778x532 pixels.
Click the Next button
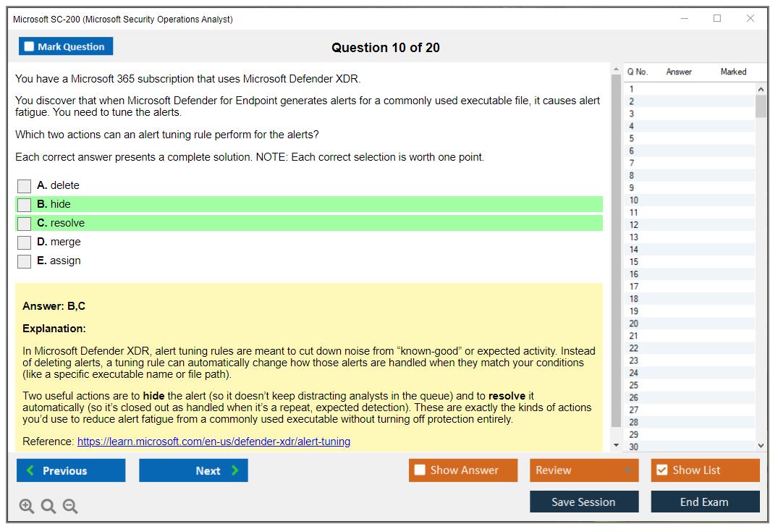193,470
